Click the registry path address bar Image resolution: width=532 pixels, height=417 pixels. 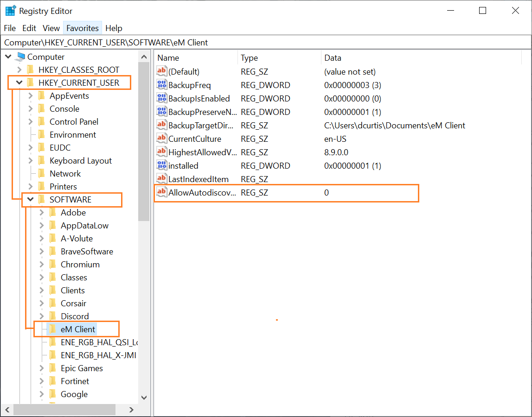[266, 42]
